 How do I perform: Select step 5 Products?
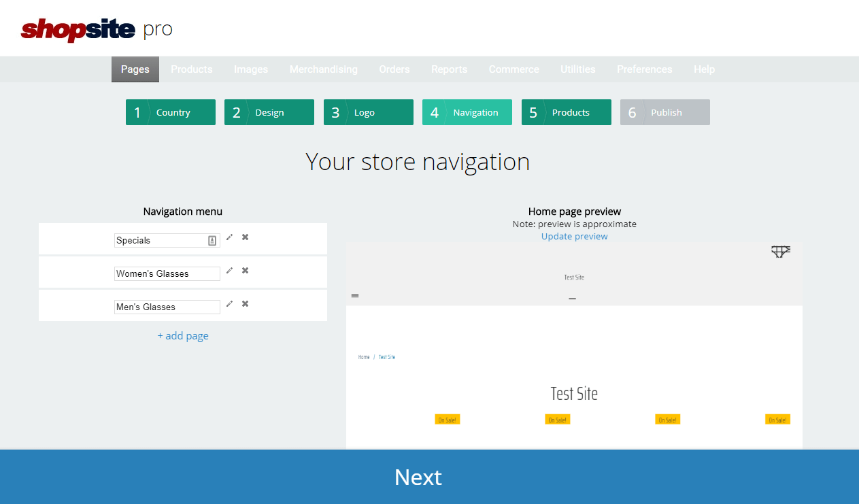click(566, 112)
